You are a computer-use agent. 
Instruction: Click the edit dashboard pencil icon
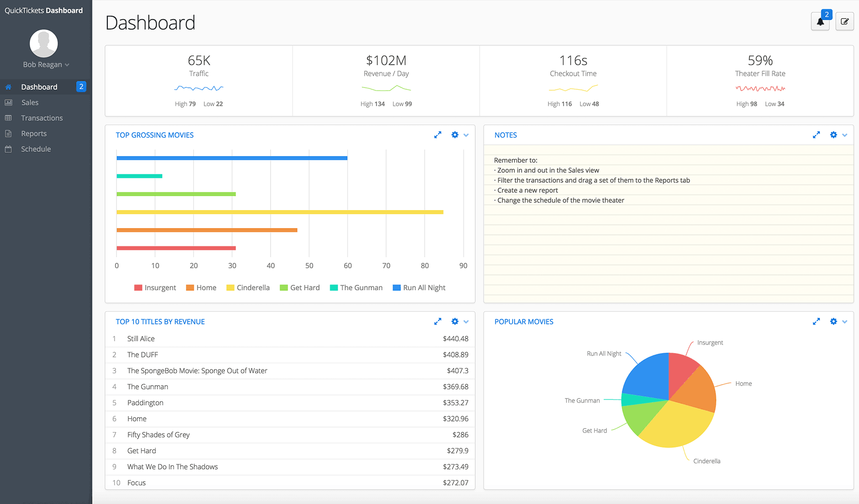coord(844,21)
